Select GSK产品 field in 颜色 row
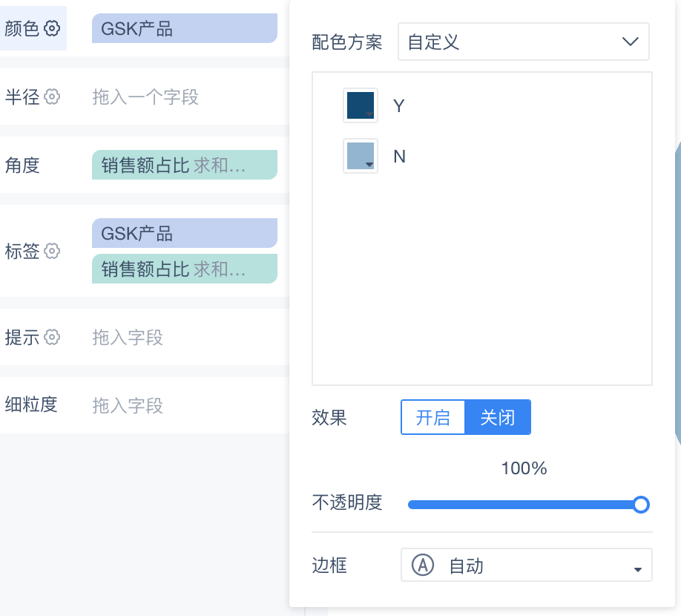 click(x=185, y=29)
